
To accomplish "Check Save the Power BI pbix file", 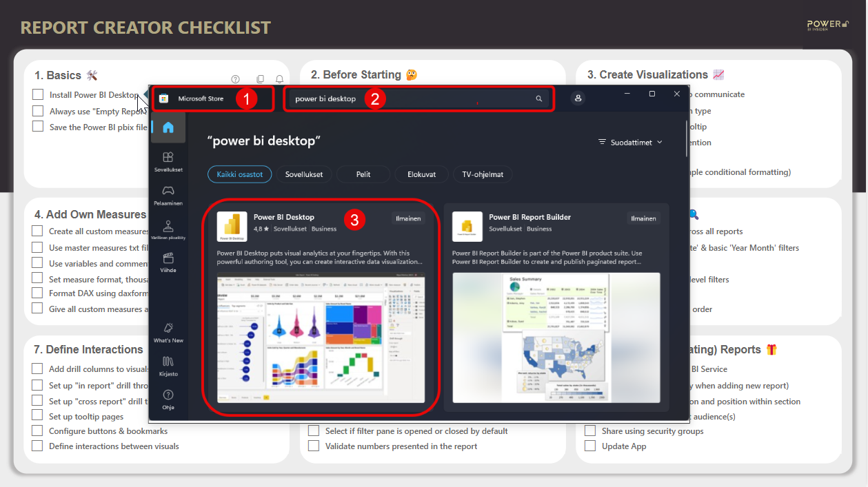I will tap(38, 127).
